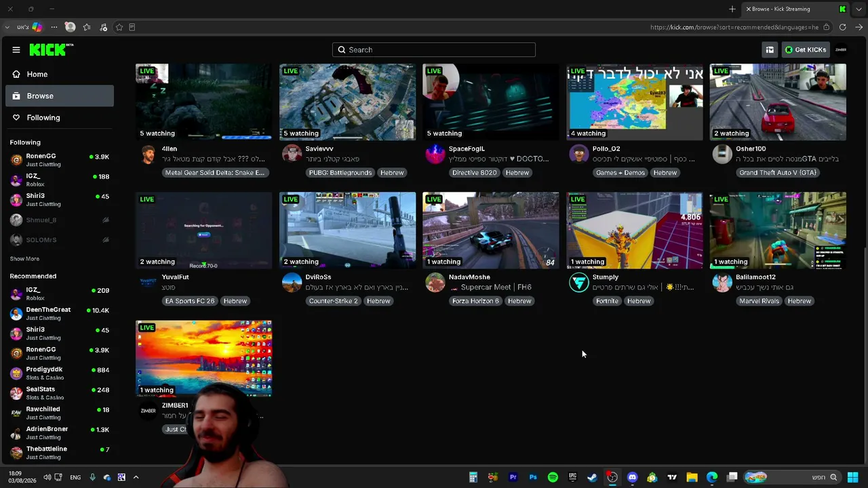Open recommended channel Rawchilled

click(60, 413)
